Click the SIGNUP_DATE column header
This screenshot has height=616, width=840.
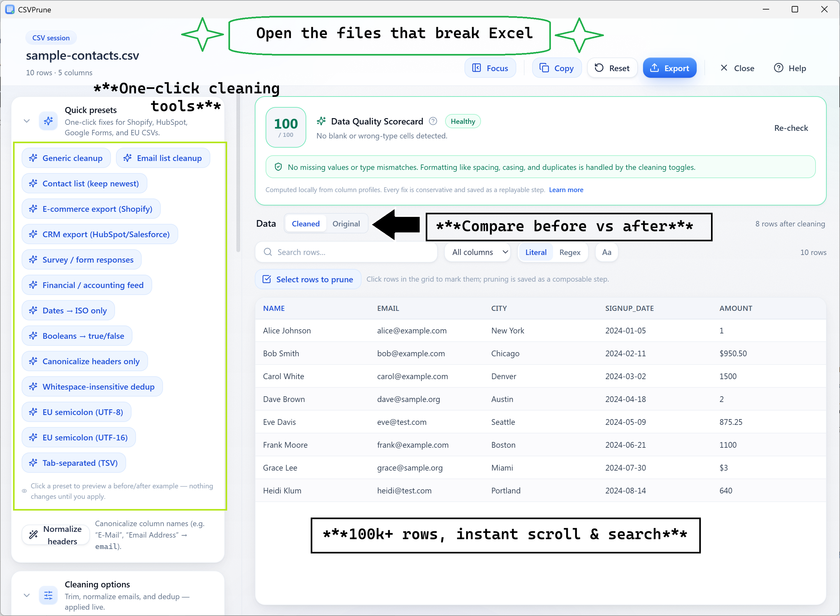point(629,308)
